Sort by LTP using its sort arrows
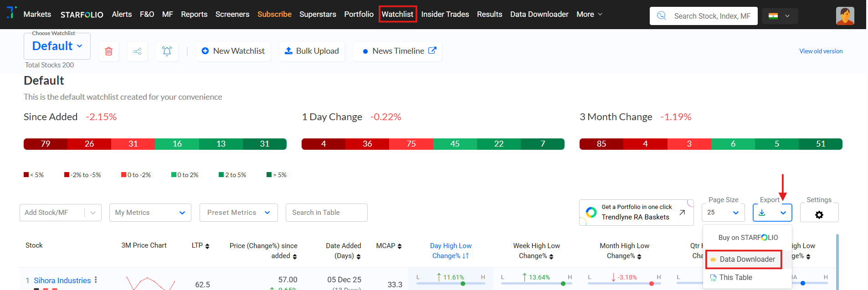Image resolution: width=868 pixels, height=290 pixels. (207, 246)
